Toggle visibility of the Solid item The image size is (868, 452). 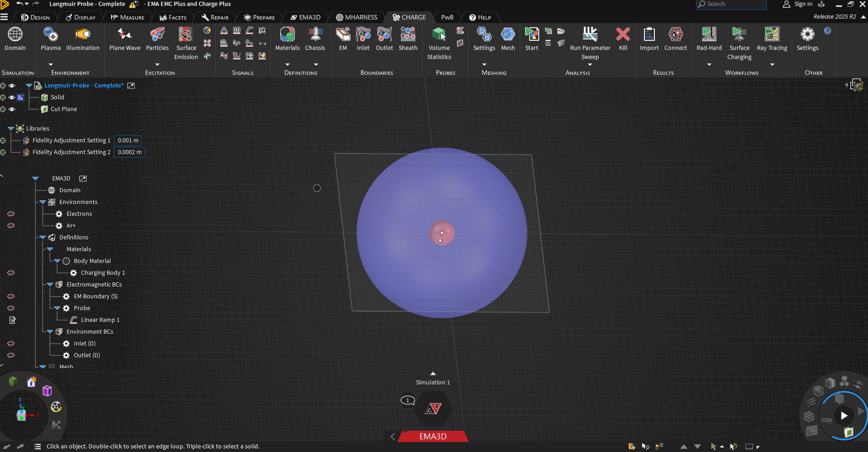(x=12, y=98)
